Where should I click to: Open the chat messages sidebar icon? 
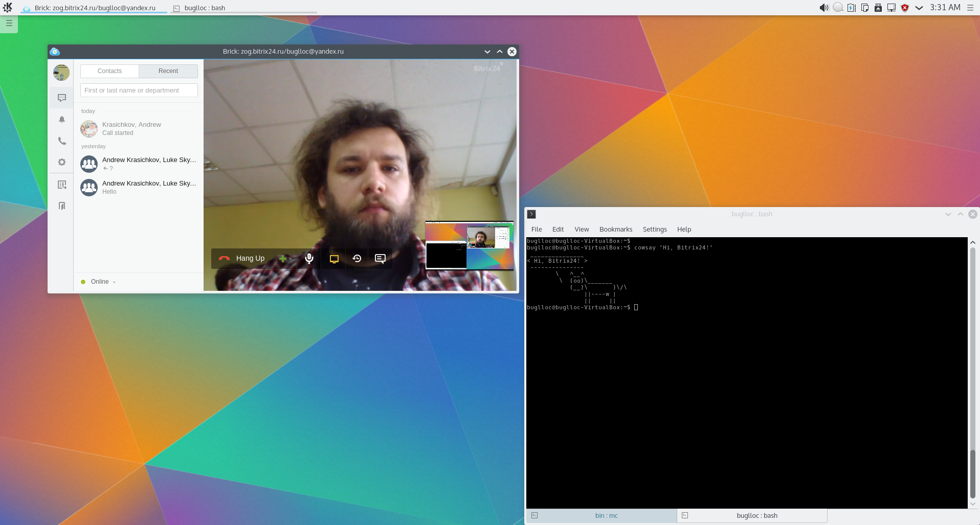[x=62, y=98]
